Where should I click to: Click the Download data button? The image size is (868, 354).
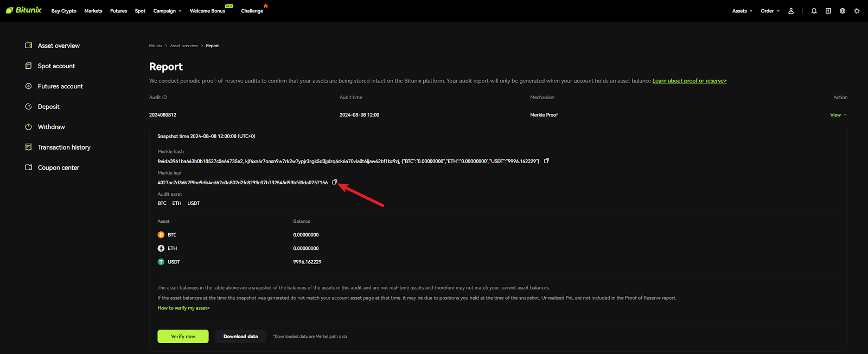tap(241, 336)
